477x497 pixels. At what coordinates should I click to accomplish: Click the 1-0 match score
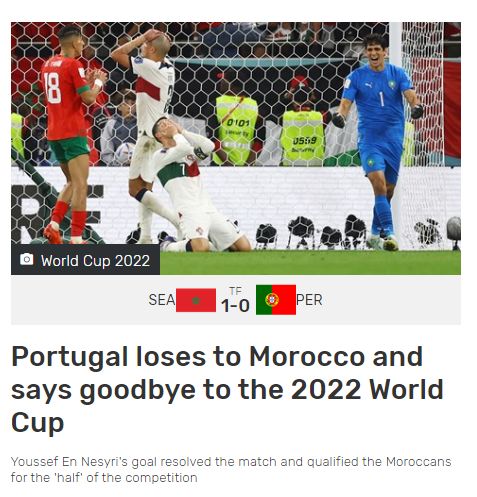pos(235,306)
